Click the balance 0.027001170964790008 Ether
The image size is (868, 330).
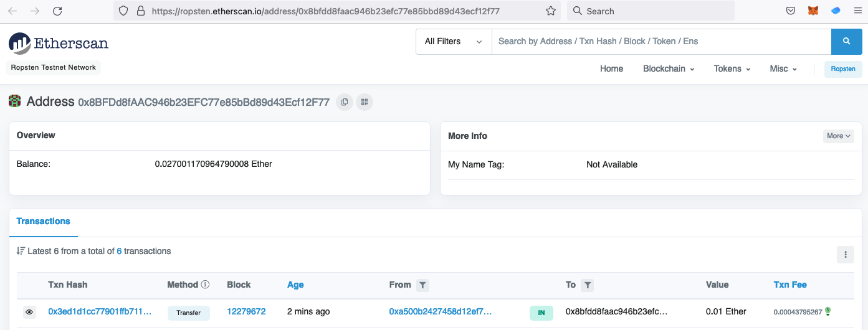click(x=214, y=164)
